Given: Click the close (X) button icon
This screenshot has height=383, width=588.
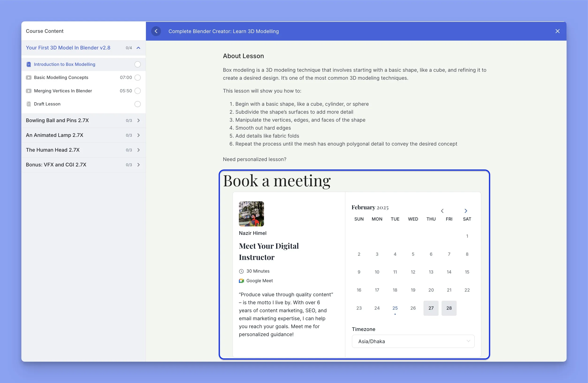Looking at the screenshot, I should click(557, 31).
